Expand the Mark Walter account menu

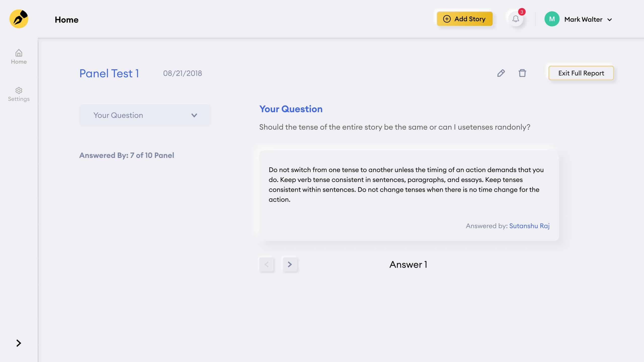[x=610, y=20]
